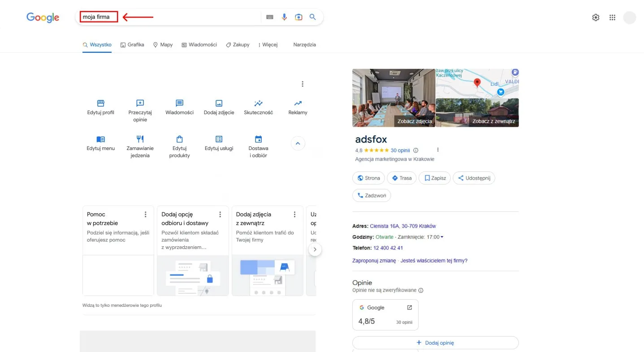Switch to Wiadomości search tab

click(199, 45)
